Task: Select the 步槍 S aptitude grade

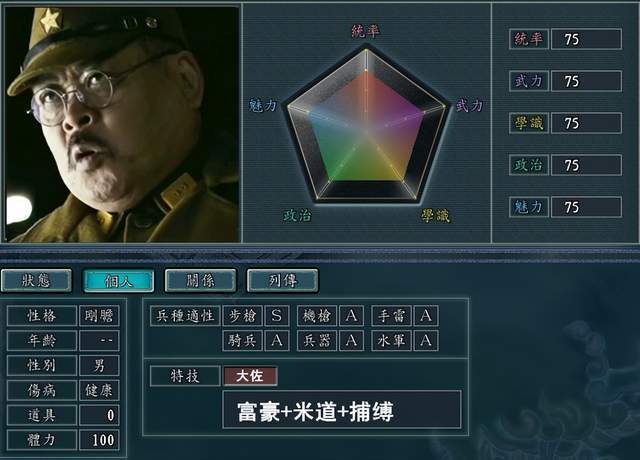Action: pos(277,316)
